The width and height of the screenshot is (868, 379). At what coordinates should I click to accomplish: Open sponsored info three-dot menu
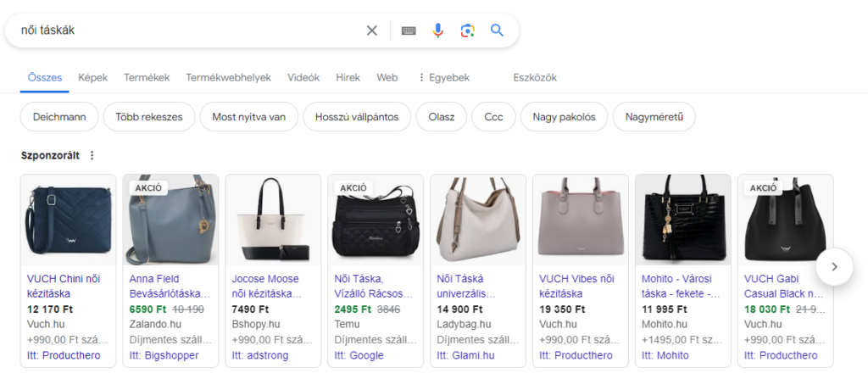(x=92, y=156)
